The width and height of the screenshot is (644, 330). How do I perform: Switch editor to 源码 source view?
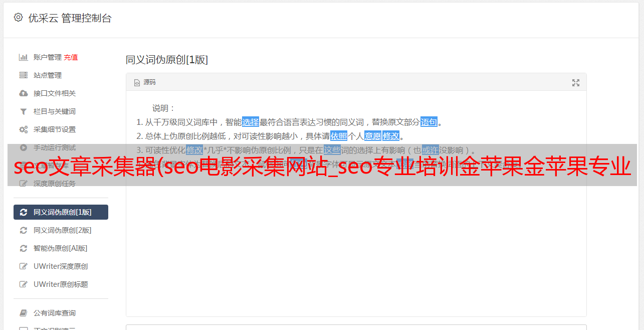(145, 82)
